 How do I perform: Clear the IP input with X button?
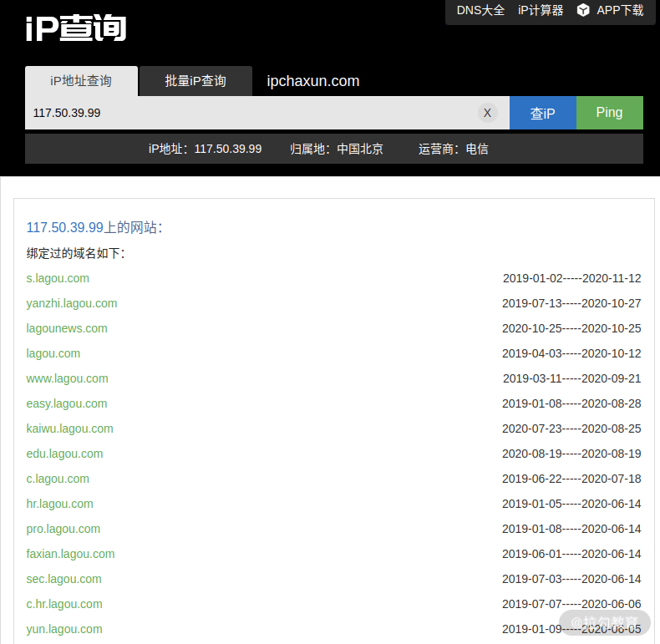(487, 113)
